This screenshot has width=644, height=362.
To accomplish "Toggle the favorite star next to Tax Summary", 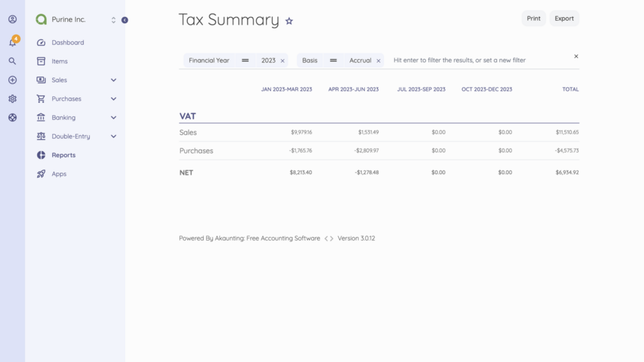I will 289,21.
